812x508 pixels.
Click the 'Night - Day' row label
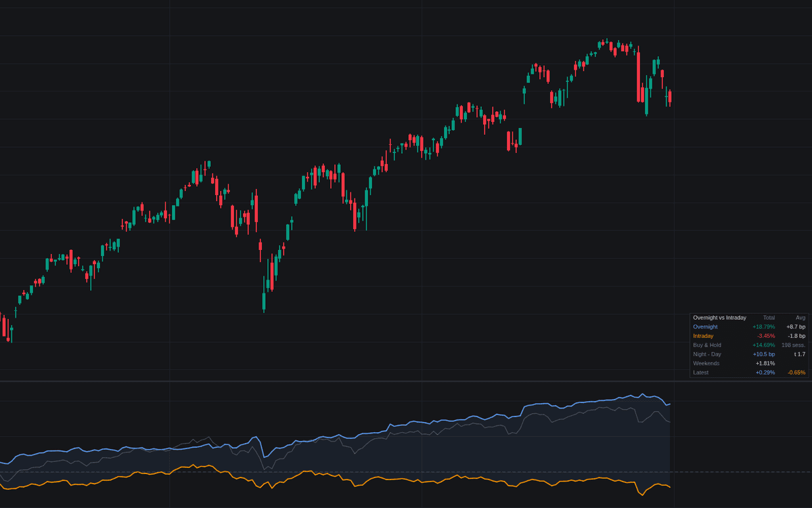point(707,354)
